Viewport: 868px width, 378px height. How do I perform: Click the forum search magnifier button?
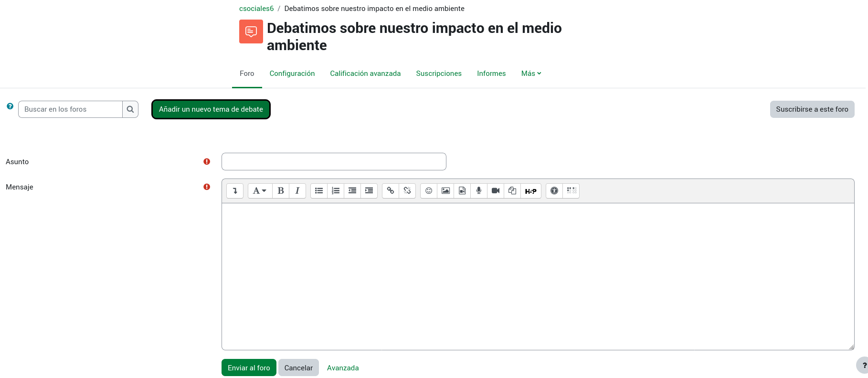coord(130,109)
